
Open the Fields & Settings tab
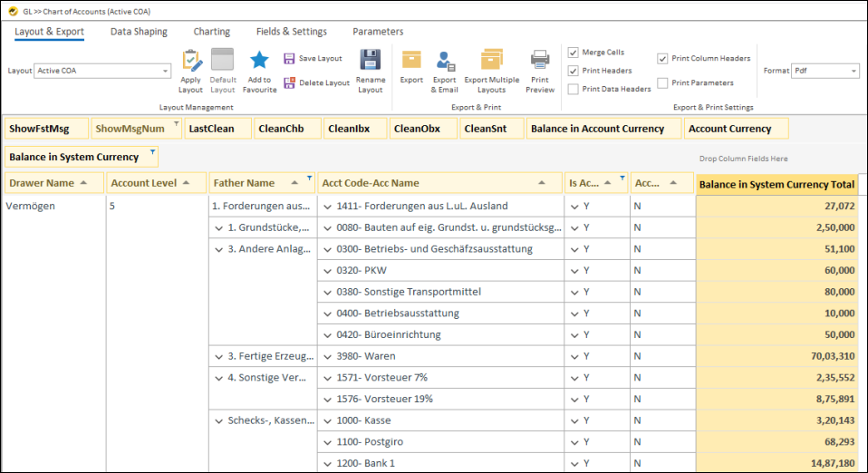tap(291, 32)
